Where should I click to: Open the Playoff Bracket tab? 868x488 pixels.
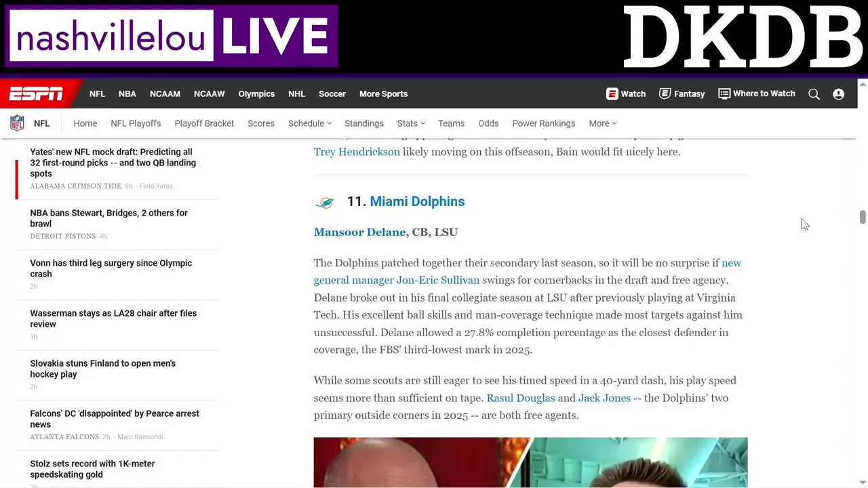[204, 123]
